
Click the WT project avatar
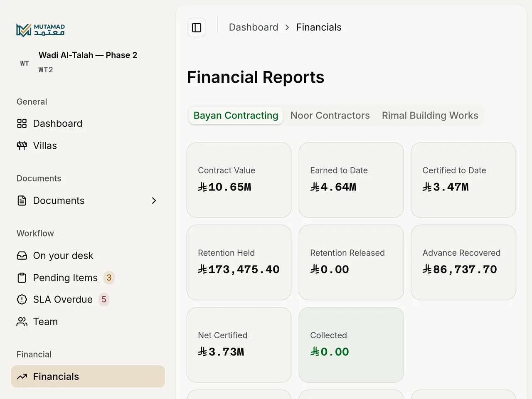coord(25,63)
